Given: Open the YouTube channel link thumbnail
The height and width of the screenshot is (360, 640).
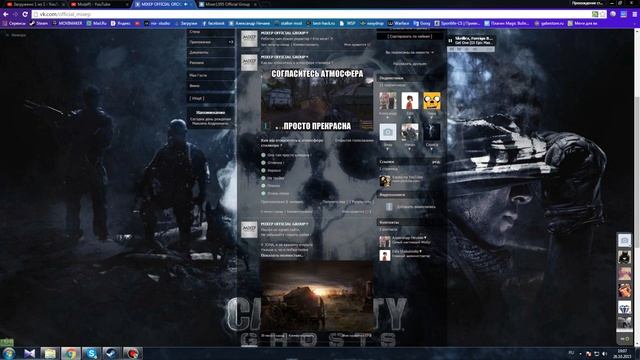Looking at the screenshot, I should pos(384,180).
